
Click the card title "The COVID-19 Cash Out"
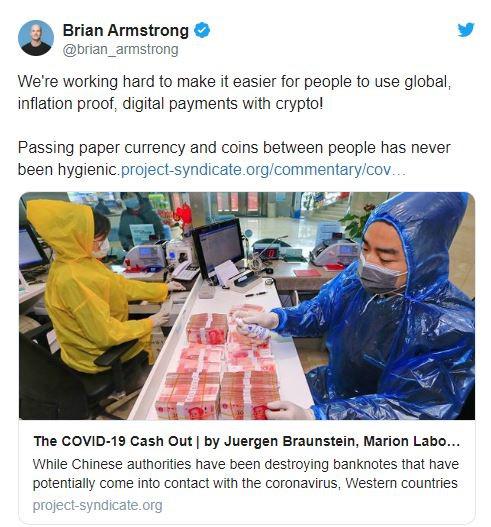point(113,441)
